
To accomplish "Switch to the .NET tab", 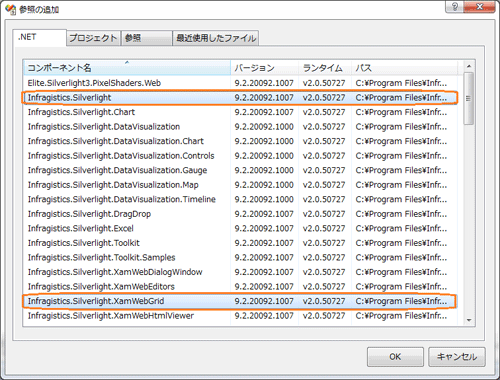I will tap(39, 37).
